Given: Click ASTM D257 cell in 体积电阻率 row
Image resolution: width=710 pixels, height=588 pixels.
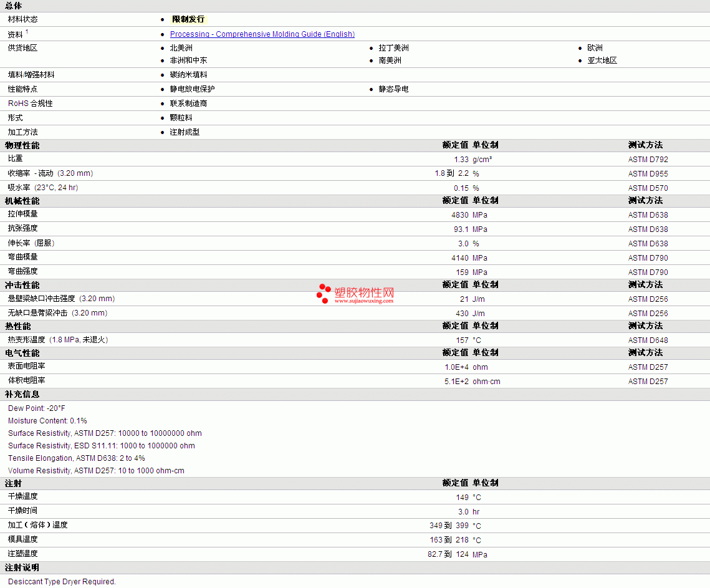Looking at the screenshot, I should point(648,382).
